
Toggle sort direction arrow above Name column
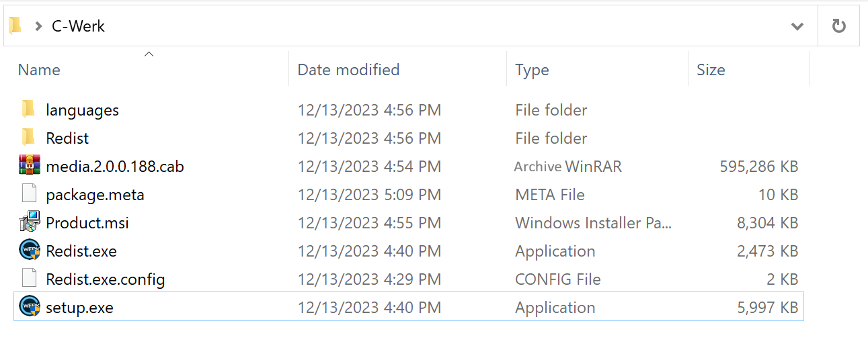149,54
